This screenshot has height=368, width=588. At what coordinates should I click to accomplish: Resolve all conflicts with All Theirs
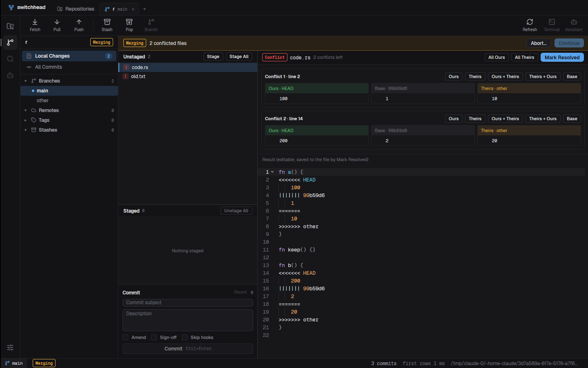(524, 58)
